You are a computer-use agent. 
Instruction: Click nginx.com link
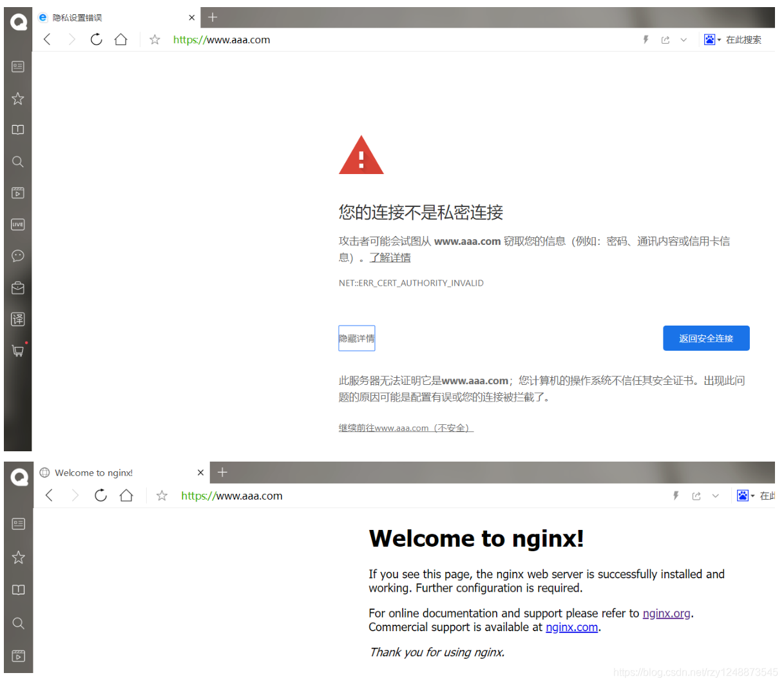pyautogui.click(x=571, y=627)
